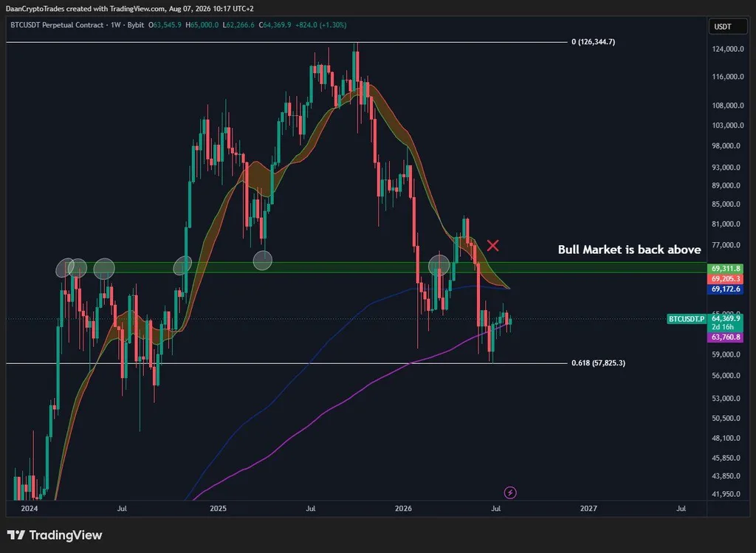Image resolution: width=756 pixels, height=553 pixels.
Task: Click the purple 63,760.8 moving average label
Action: point(725,337)
